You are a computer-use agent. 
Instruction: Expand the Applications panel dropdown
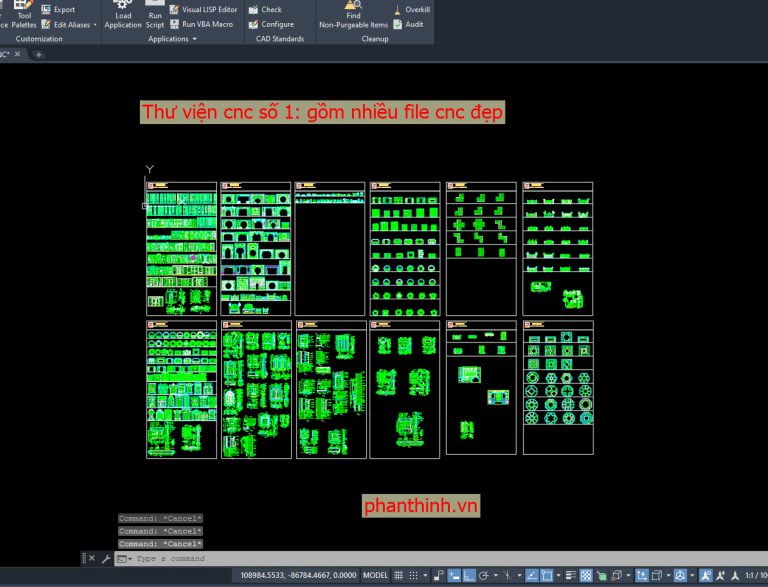point(194,39)
